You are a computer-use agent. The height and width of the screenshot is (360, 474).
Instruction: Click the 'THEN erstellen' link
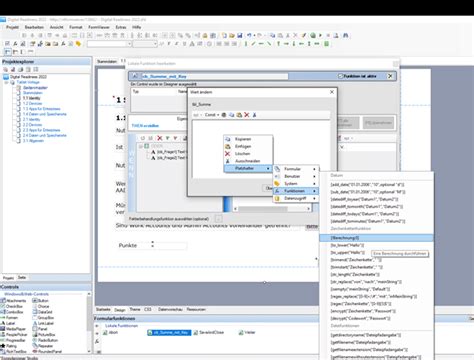click(x=145, y=126)
